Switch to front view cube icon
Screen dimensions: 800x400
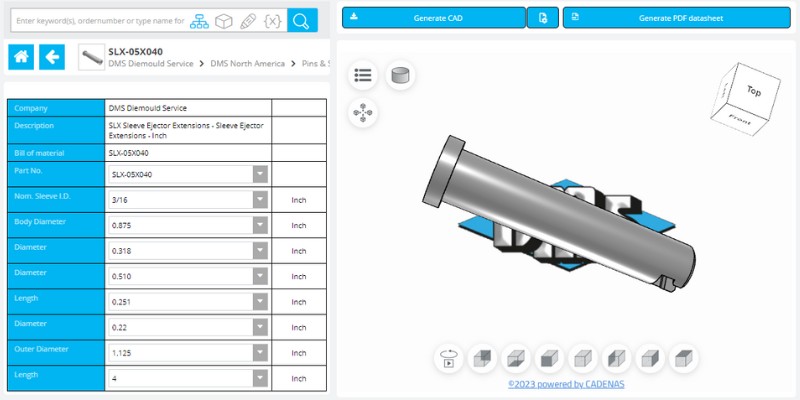point(549,358)
